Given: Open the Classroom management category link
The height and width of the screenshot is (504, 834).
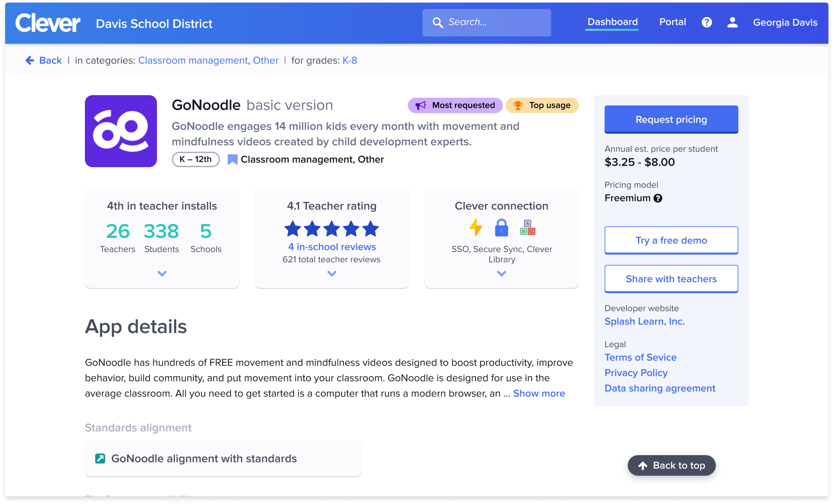Looking at the screenshot, I should coord(193,60).
